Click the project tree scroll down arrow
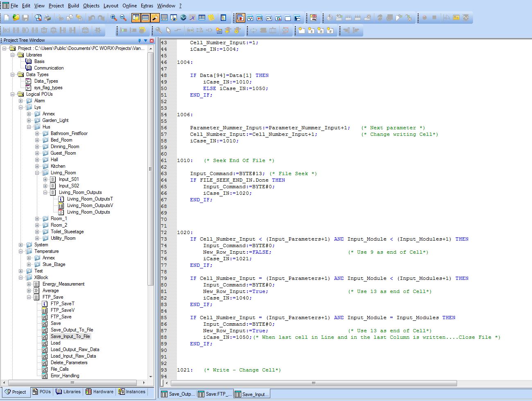 click(x=151, y=376)
